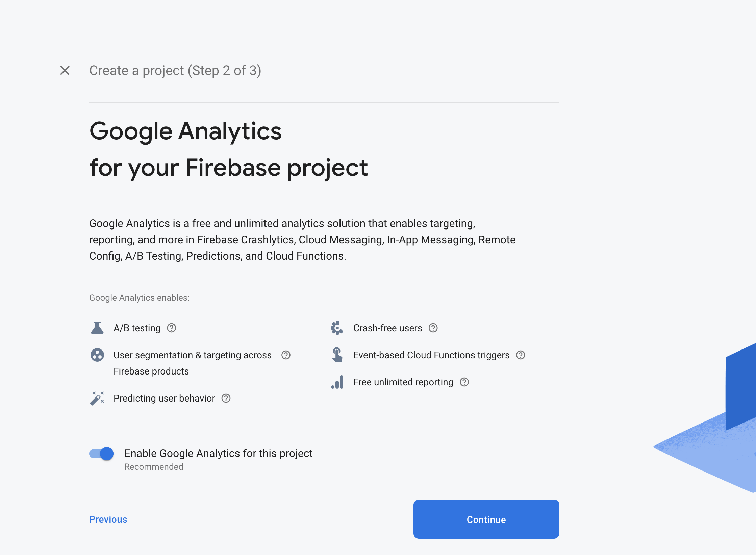This screenshot has height=555, width=756.
Task: Click the Enable Google Analytics label text
Action: pyautogui.click(x=218, y=453)
